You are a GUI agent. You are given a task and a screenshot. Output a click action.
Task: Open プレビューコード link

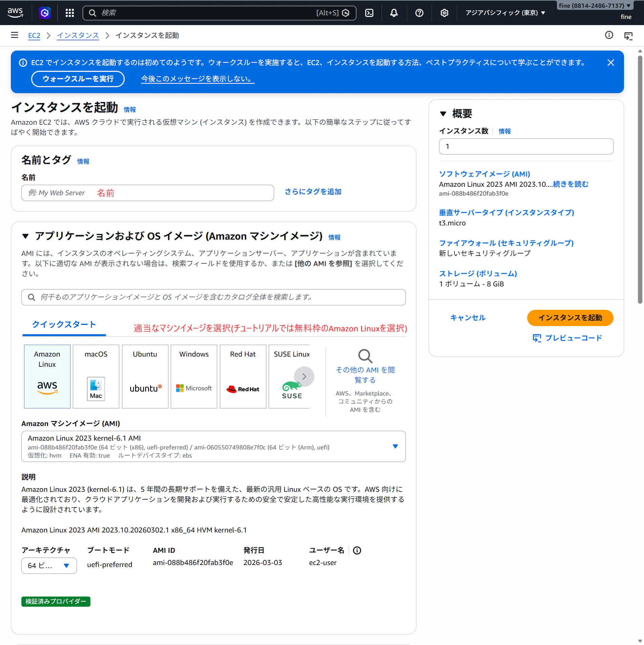pyautogui.click(x=567, y=338)
